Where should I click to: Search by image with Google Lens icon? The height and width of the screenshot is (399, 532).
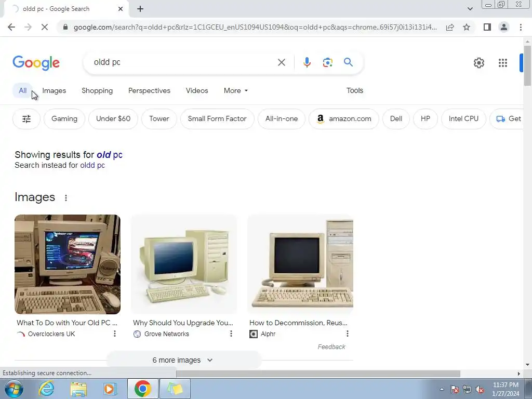tap(327, 62)
